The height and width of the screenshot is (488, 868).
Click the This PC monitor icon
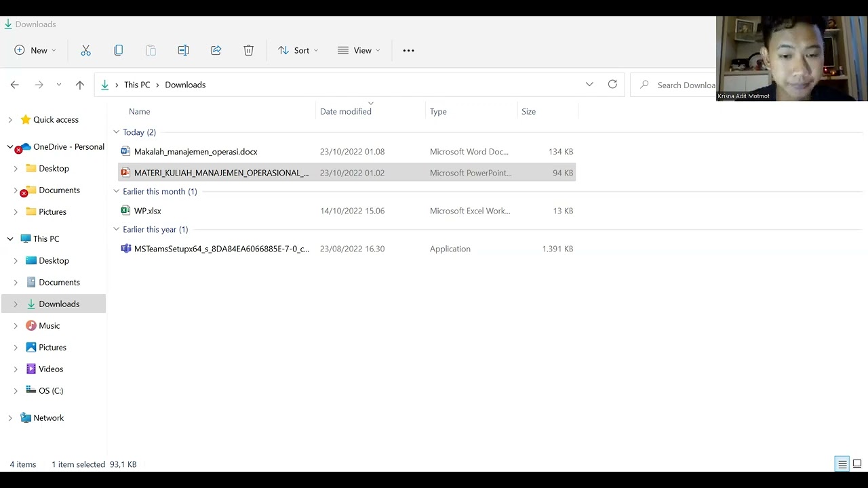[x=26, y=239]
